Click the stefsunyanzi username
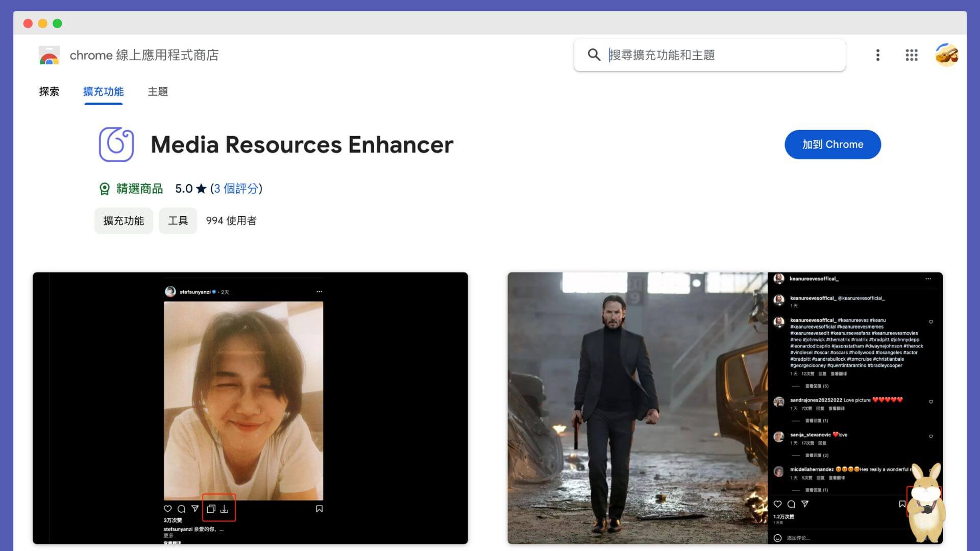The width and height of the screenshot is (980, 551). (x=195, y=292)
